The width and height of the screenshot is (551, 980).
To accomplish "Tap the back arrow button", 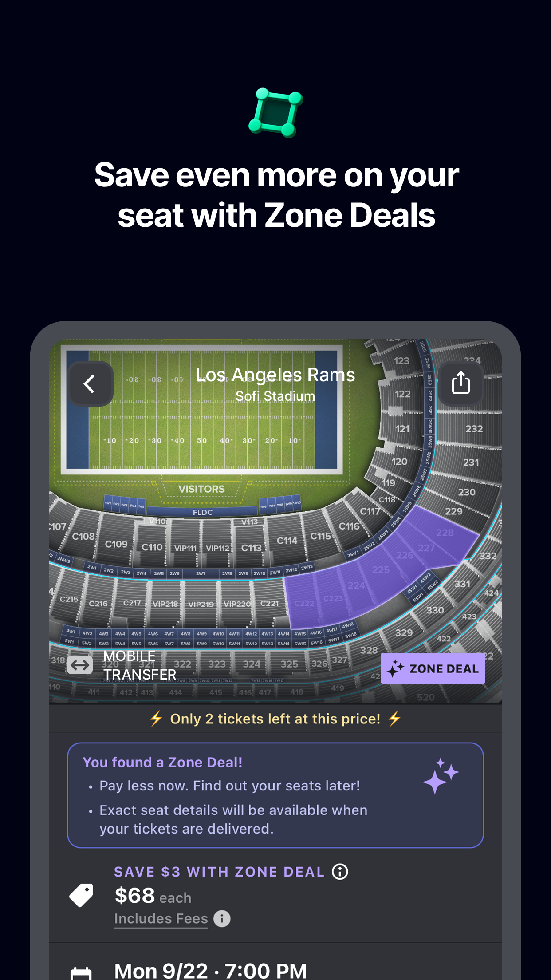I will point(91,384).
